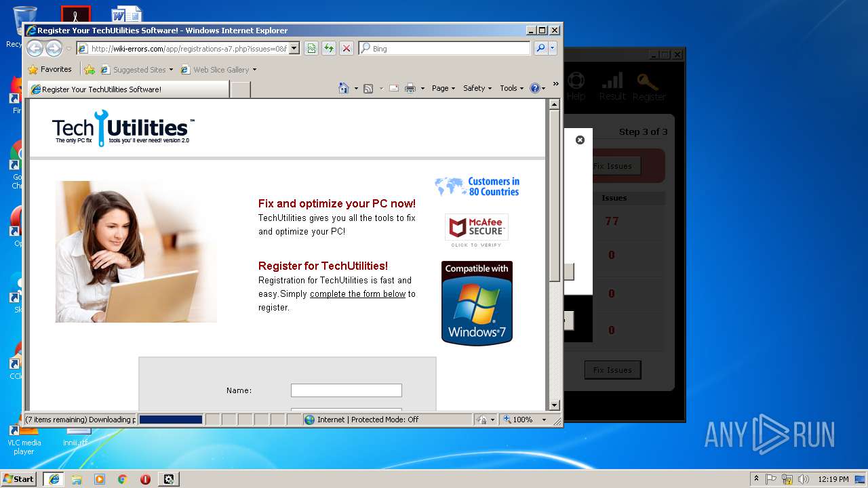The width and height of the screenshot is (868, 488).
Task: Open the Page menu
Action: [x=443, y=88]
